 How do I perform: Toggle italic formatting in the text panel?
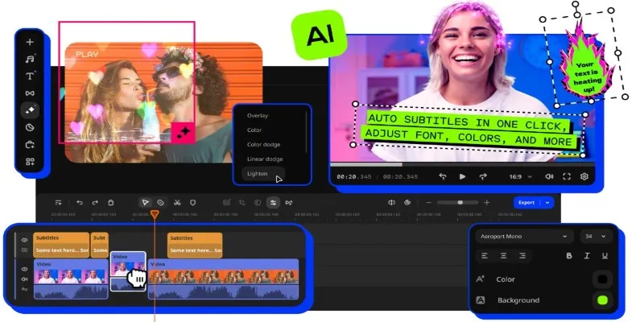point(587,256)
